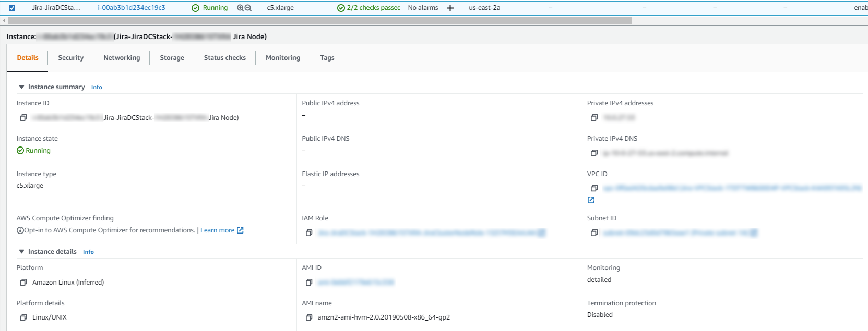This screenshot has width=868, height=331.
Task: Copy the VPC ID
Action: (594, 188)
